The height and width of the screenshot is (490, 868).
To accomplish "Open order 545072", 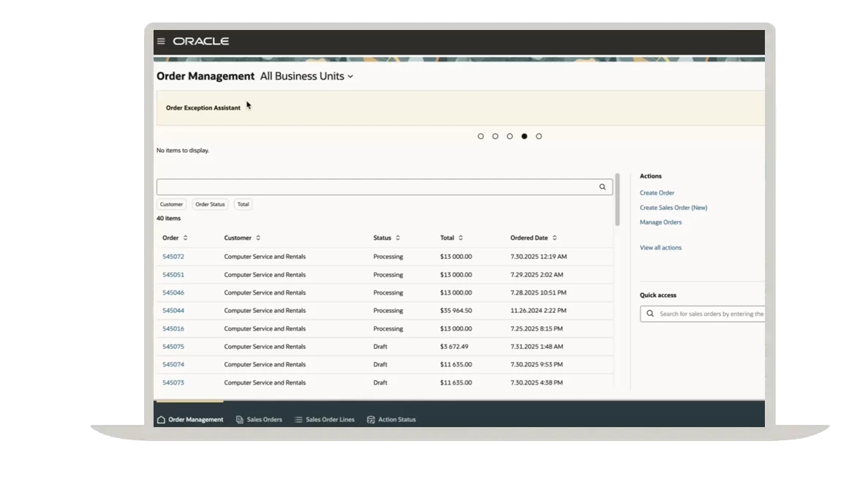I will [173, 257].
